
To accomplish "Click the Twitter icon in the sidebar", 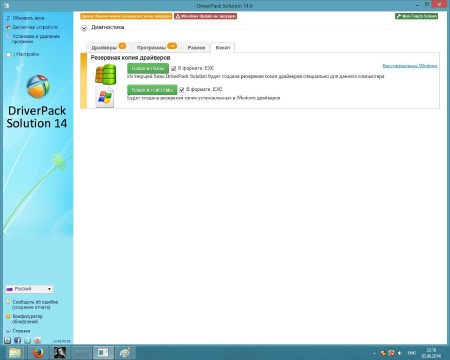I will click(x=27, y=340).
